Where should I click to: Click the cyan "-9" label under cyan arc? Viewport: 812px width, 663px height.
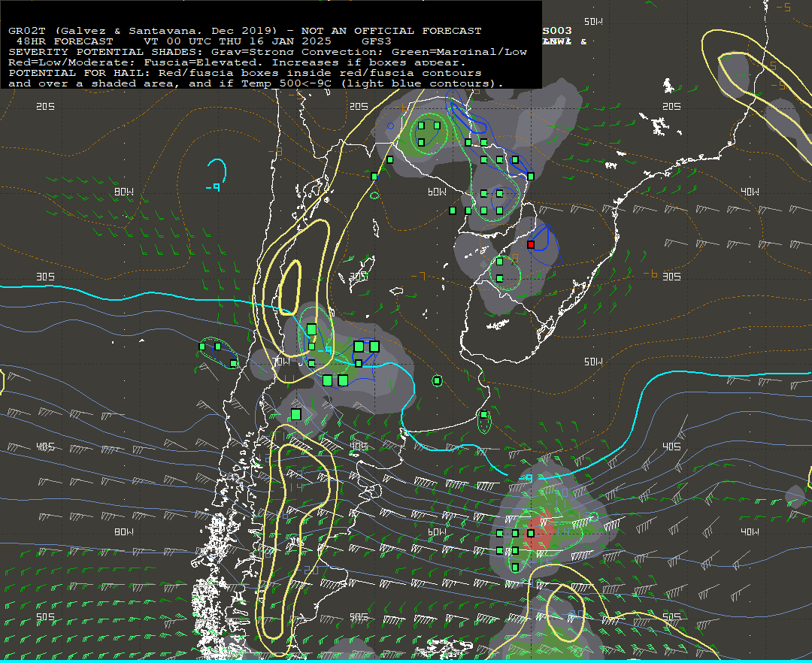click(x=213, y=187)
